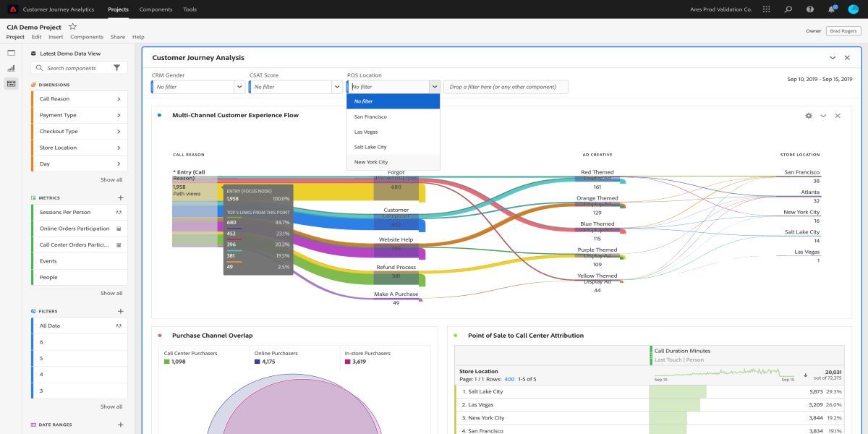Toggle the POS Location dropdown arrow
Screen dimensions: 868x434
tap(435, 87)
